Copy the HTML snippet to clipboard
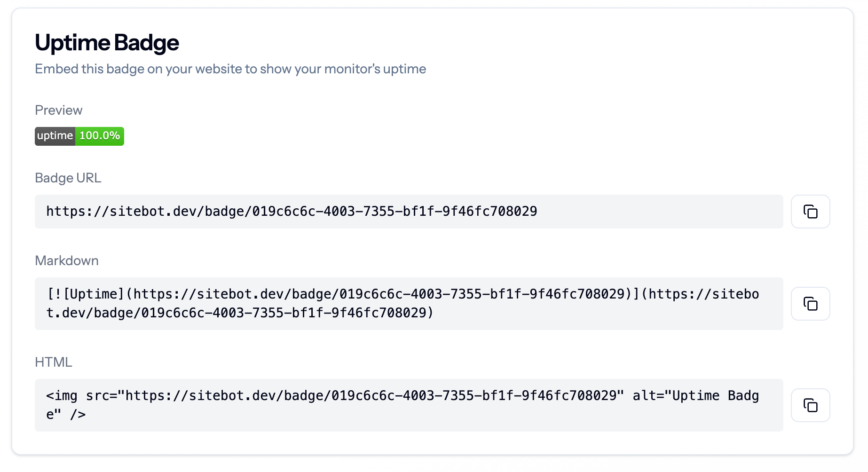This screenshot has height=472, width=868. tap(810, 405)
